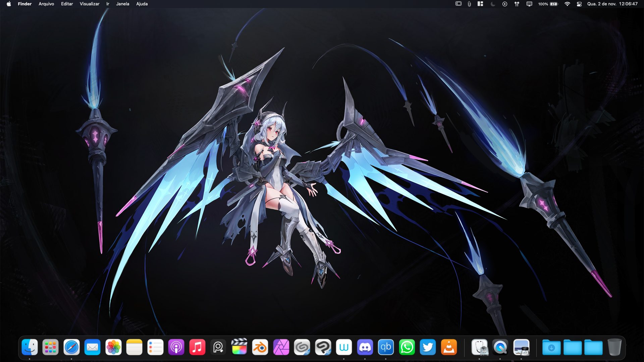Open the Ajuda menu
This screenshot has height=362, width=644.
[x=142, y=4]
